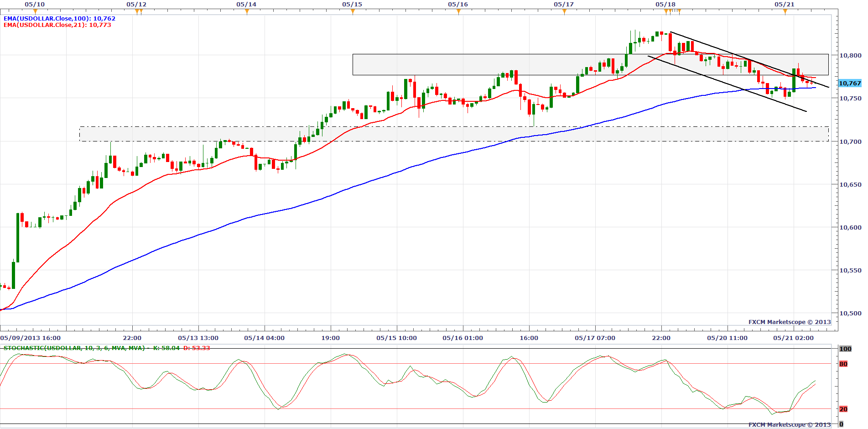
Task: Click the orange day marker below 05/10
Action: click(x=35, y=12)
